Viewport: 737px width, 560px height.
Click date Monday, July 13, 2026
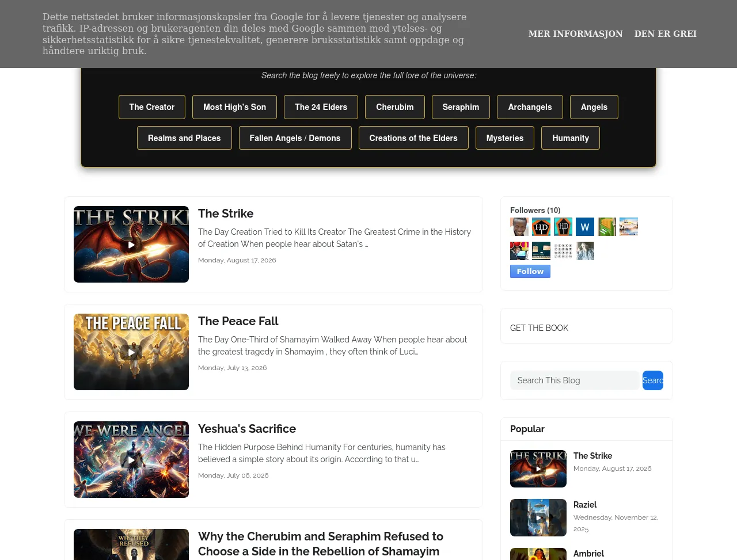pyautogui.click(x=233, y=368)
